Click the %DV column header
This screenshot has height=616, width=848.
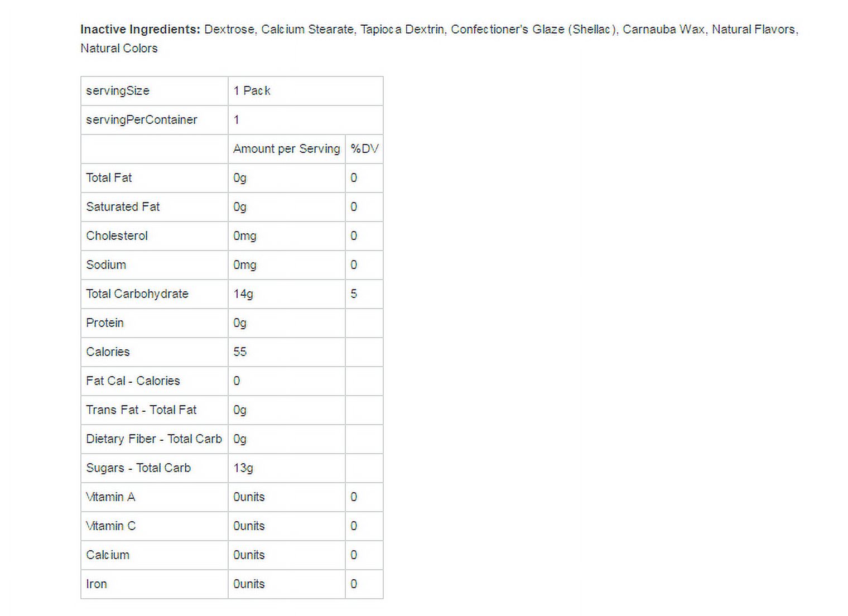(364, 149)
